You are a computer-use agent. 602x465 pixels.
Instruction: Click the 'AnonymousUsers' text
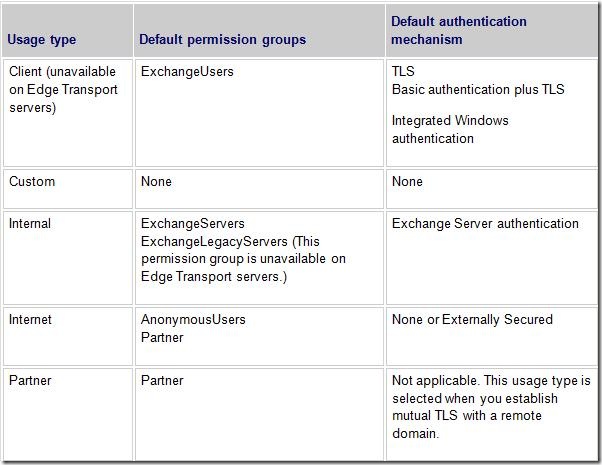click(x=193, y=319)
